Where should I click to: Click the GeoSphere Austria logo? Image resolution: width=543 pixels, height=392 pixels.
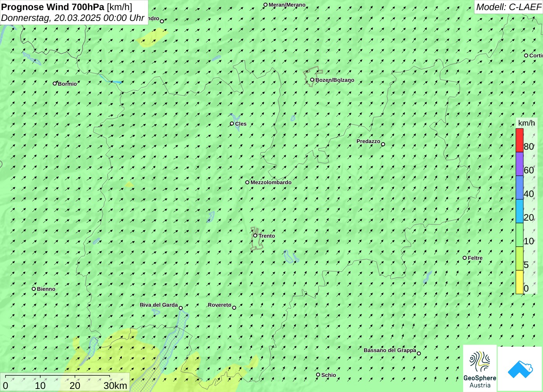point(480,368)
